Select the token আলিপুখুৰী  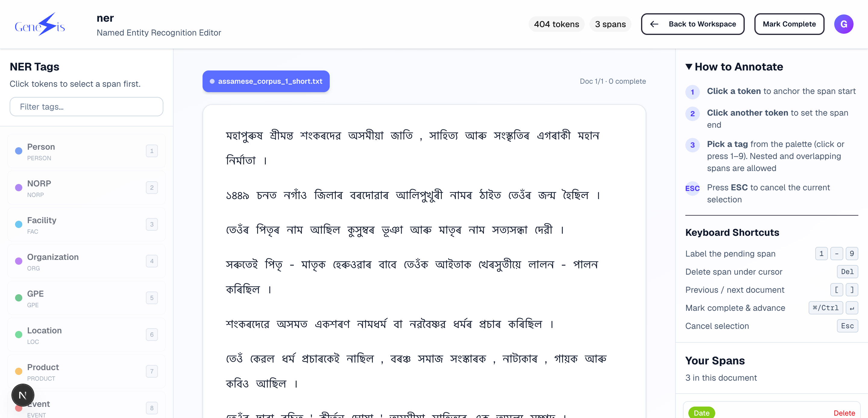click(x=419, y=195)
